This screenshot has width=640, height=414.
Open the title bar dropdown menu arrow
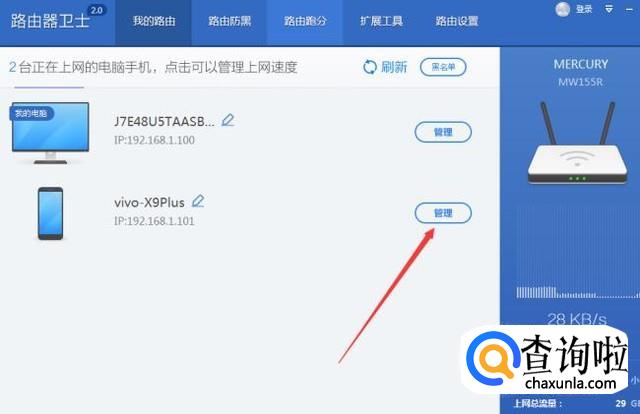609,9
